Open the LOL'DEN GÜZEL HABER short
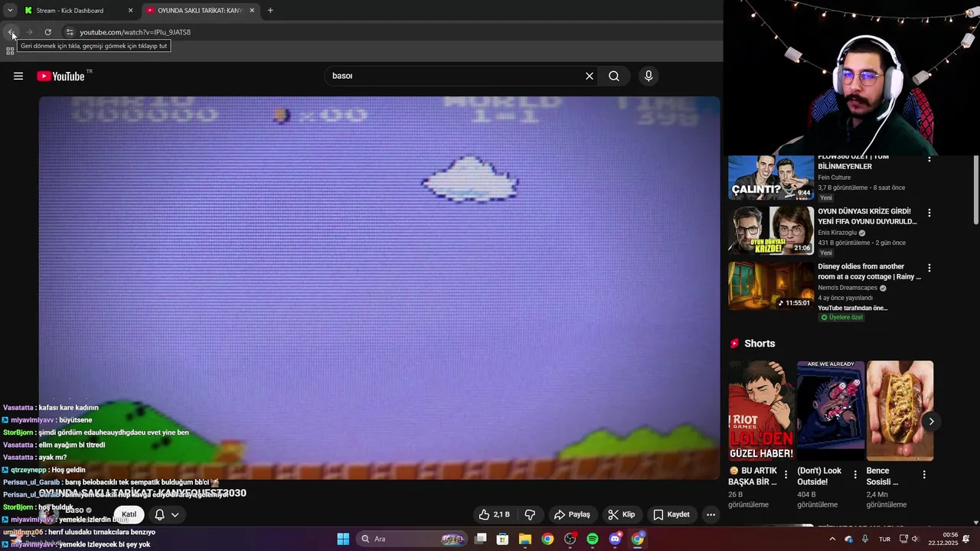 click(761, 411)
